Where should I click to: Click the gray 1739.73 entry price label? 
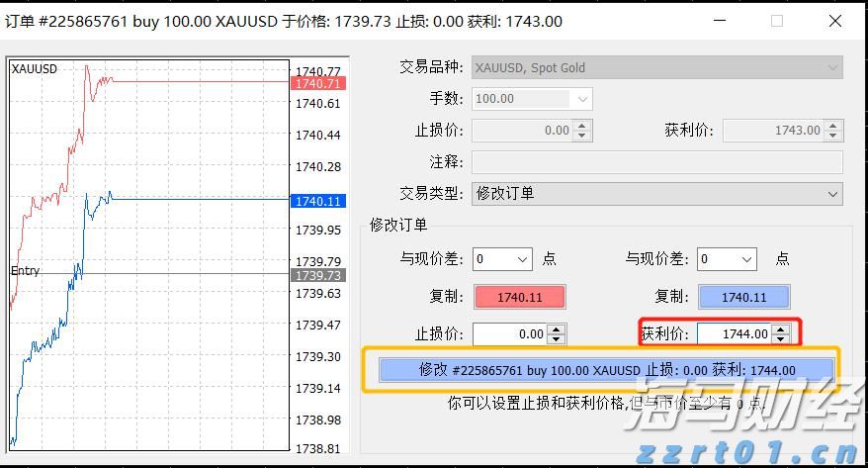tap(318, 275)
